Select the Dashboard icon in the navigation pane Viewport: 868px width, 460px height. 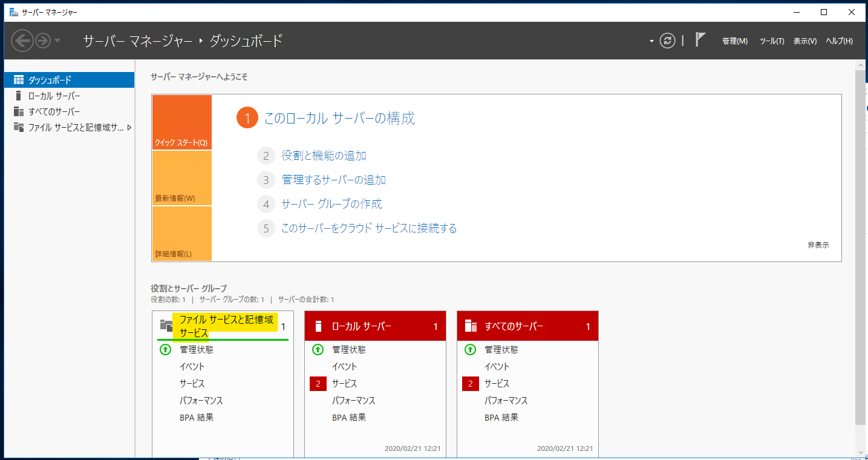[x=18, y=79]
